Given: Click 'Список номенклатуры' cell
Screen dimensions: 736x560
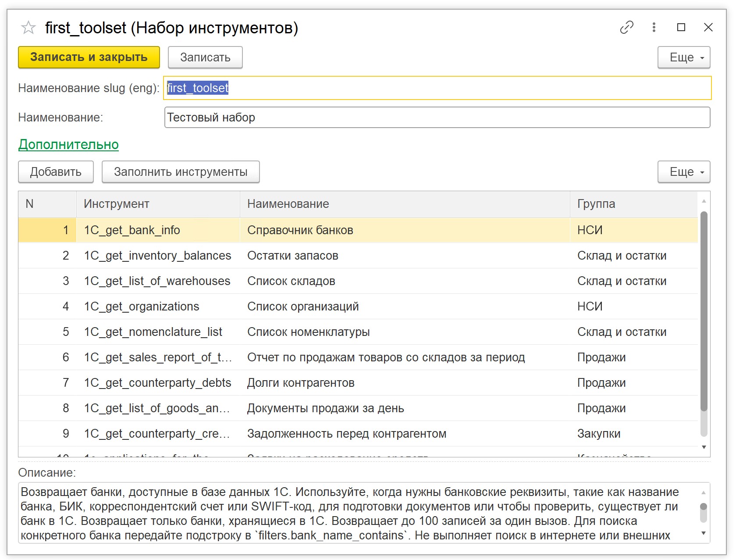Looking at the screenshot, I should pyautogui.click(x=405, y=332).
